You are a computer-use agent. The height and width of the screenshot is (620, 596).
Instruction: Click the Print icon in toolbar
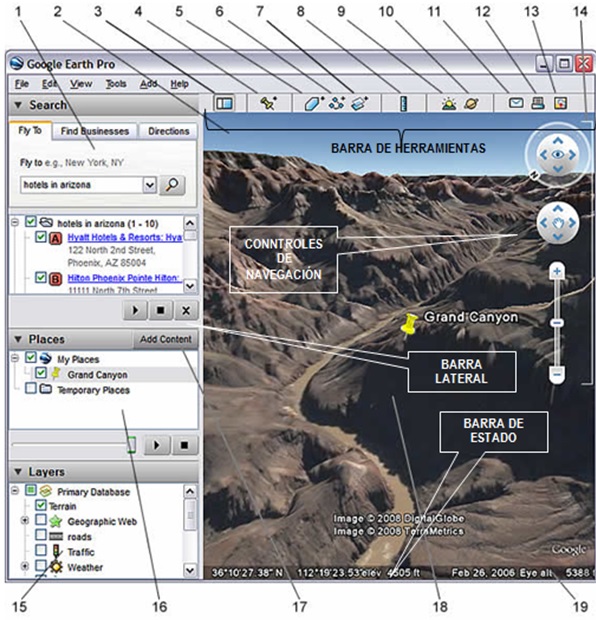click(538, 103)
